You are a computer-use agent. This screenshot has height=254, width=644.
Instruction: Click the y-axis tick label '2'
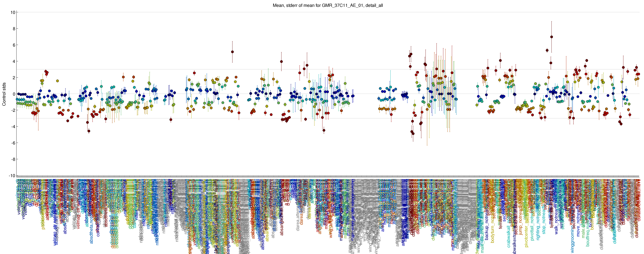[x=14, y=78]
